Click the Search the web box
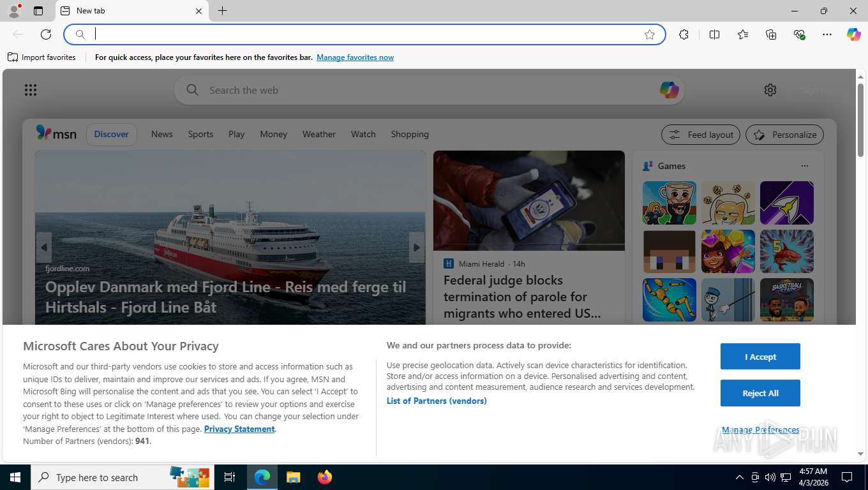Viewport: 868px width, 490px height. (x=429, y=90)
